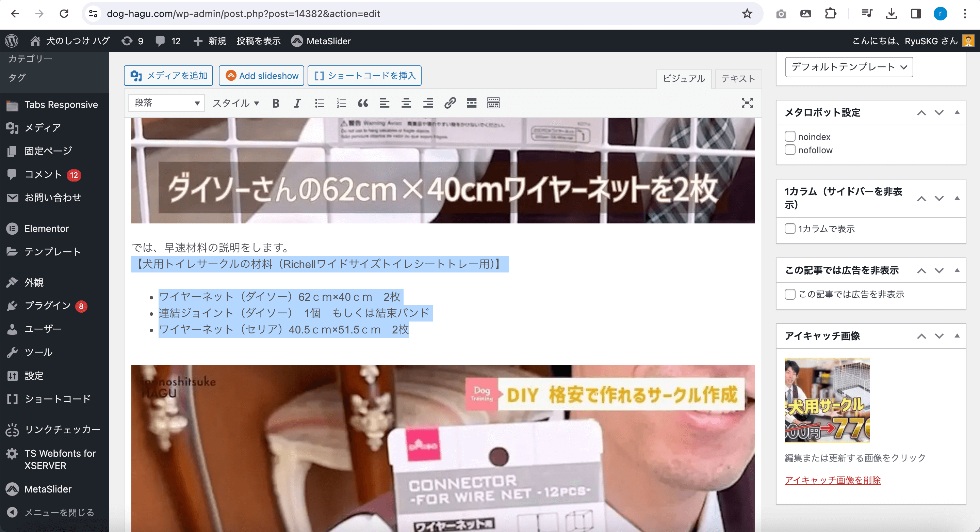Open the スタイル styles dropdown

tap(236, 103)
